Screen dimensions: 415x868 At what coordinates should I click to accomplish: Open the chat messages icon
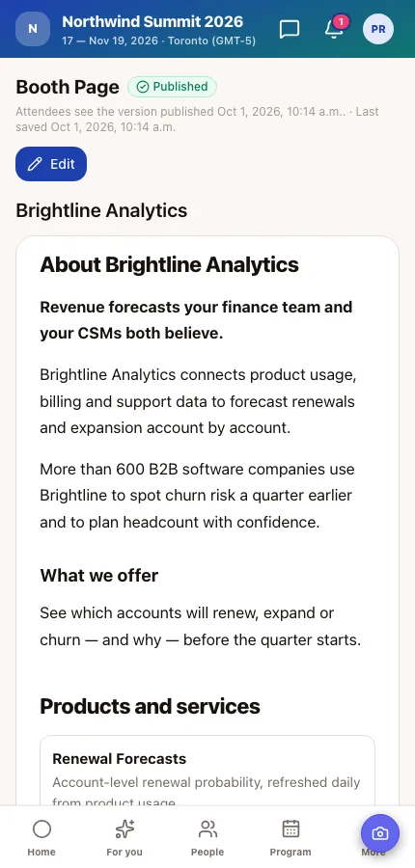[290, 29]
